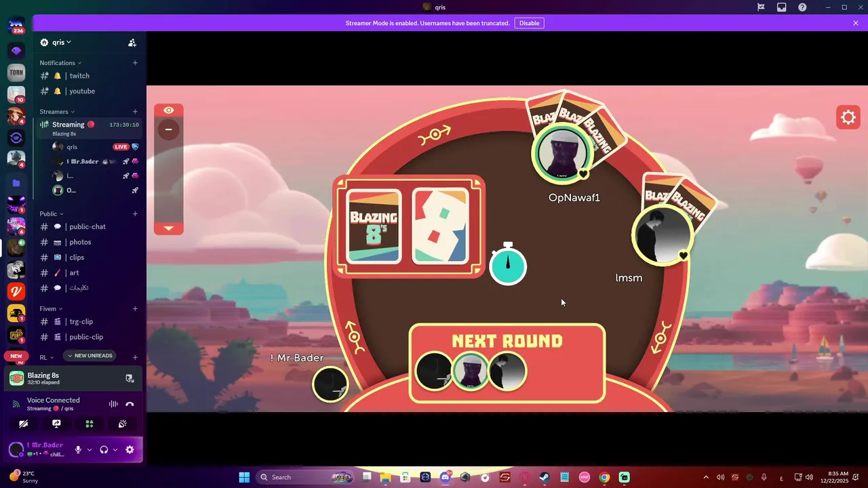This screenshot has height=488, width=868.
Task: Disable Streamer Mode from the banner
Action: pos(529,23)
